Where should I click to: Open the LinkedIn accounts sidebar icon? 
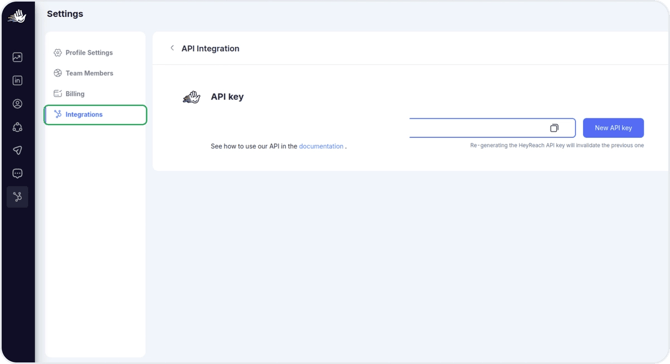(x=18, y=80)
